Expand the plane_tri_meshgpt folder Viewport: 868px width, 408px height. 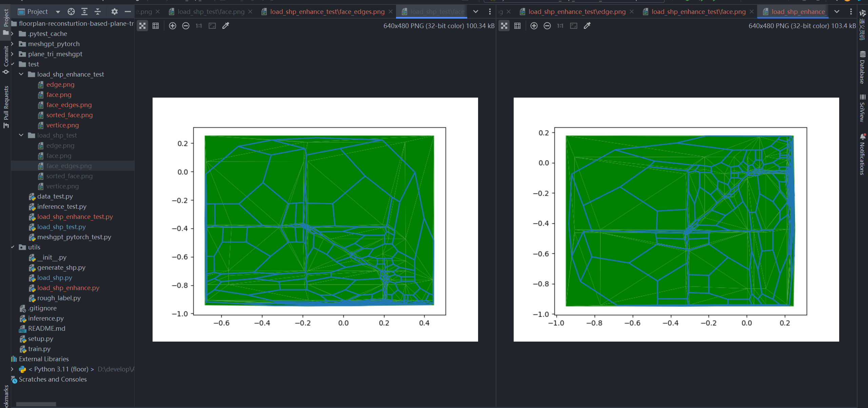[x=13, y=54]
